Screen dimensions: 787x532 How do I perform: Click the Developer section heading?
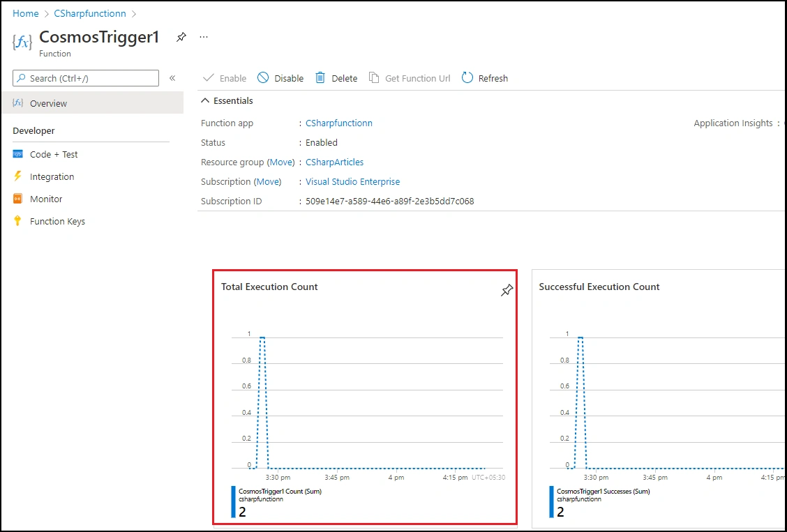(33, 130)
